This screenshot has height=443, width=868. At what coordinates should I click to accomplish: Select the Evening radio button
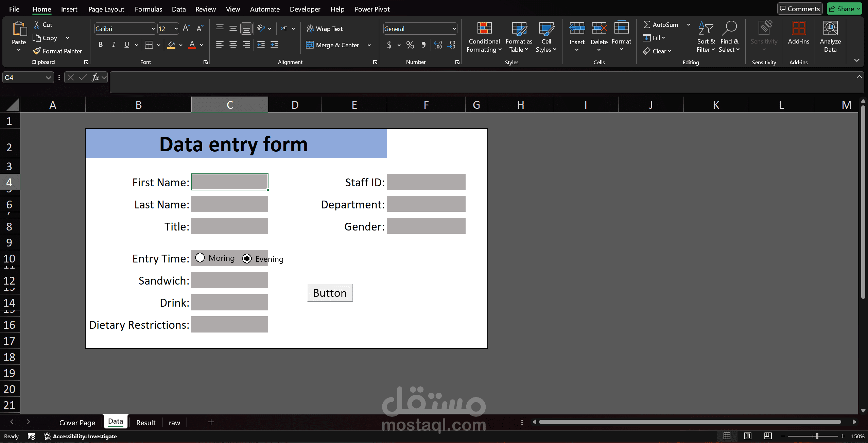[247, 259]
